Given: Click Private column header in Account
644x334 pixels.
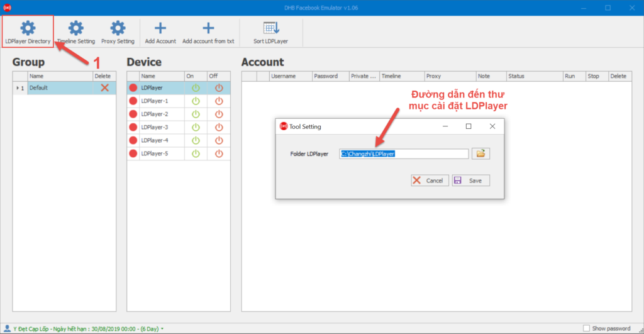Looking at the screenshot, I should [364, 76].
